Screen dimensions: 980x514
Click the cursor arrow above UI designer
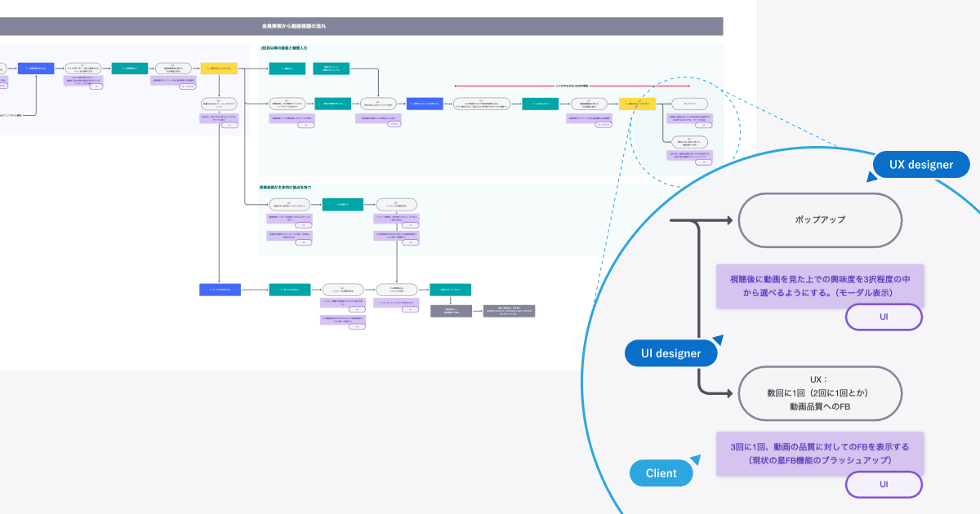[718, 339]
